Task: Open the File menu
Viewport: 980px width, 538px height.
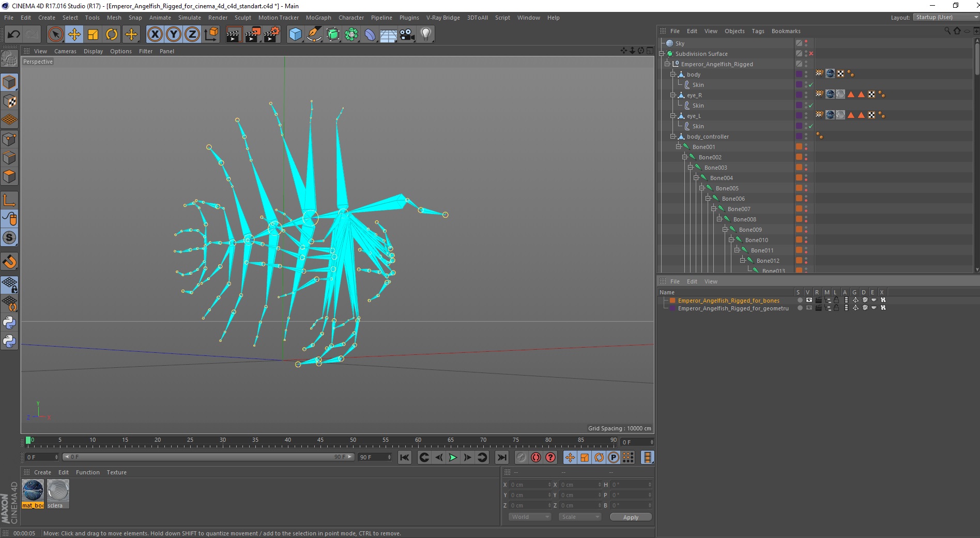Action: 9,18
